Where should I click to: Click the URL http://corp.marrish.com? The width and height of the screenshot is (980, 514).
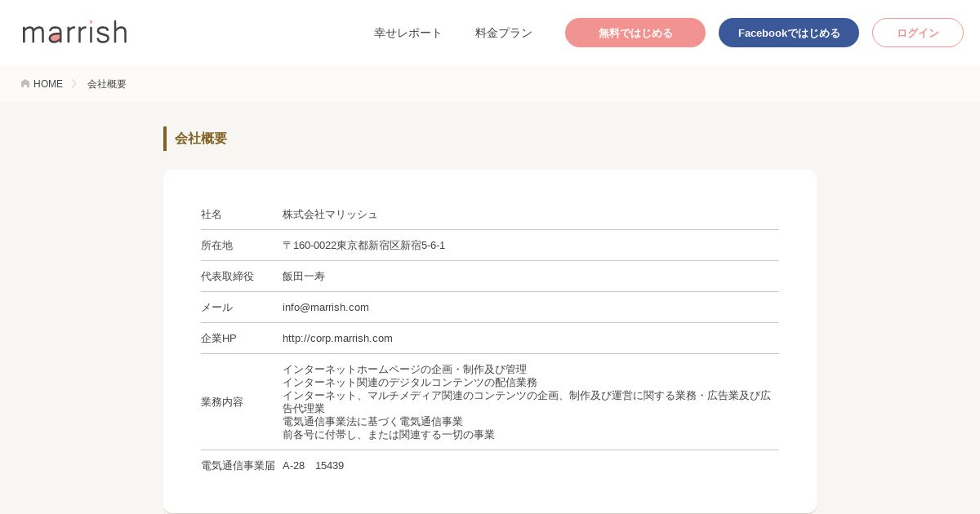(337, 339)
